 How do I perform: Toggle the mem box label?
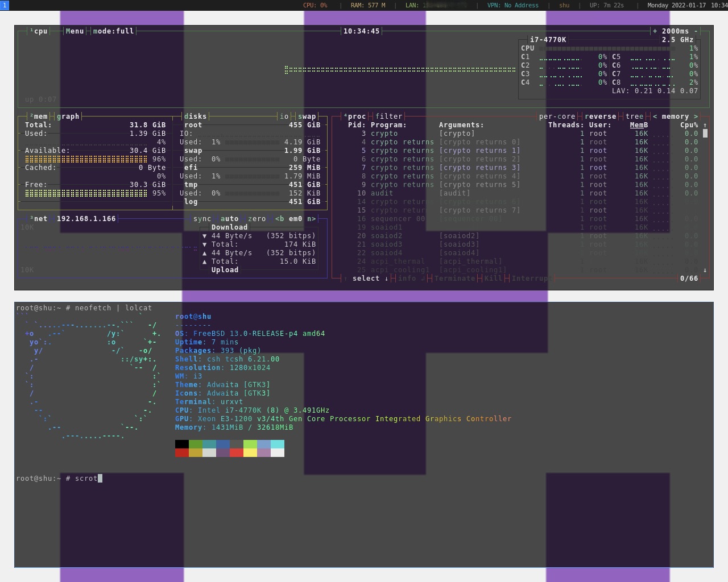pyautogui.click(x=39, y=117)
